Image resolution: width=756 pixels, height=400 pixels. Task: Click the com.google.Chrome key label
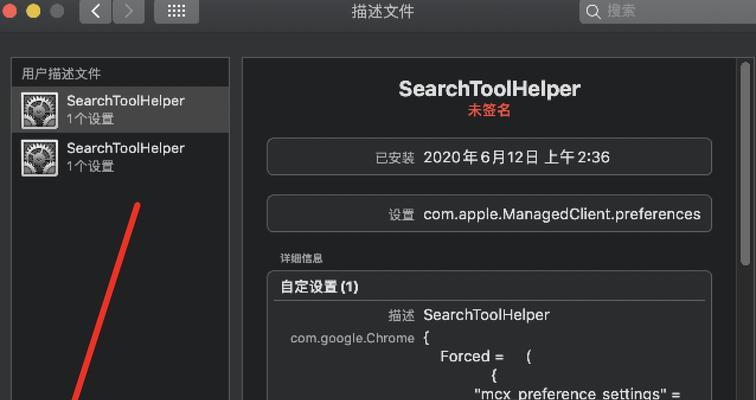coord(352,338)
